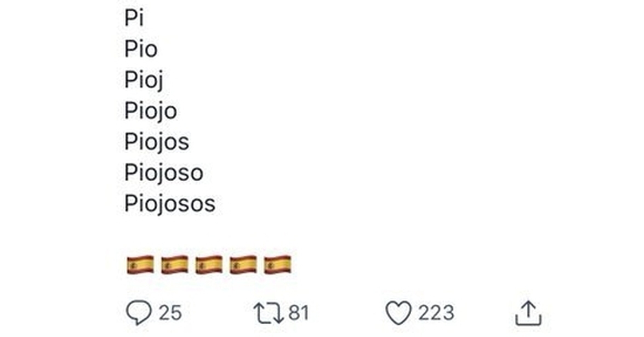Click the 223 likes count
The width and height of the screenshot is (644, 337).
(x=436, y=313)
